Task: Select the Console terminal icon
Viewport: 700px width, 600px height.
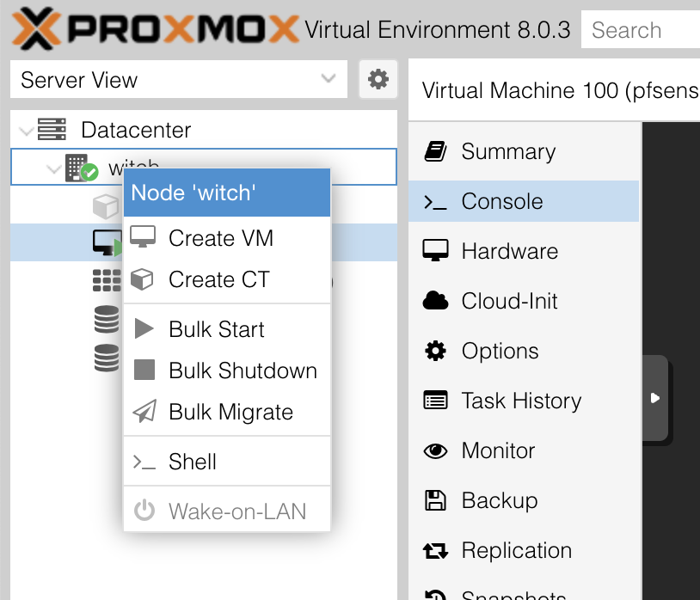Action: pos(436,200)
